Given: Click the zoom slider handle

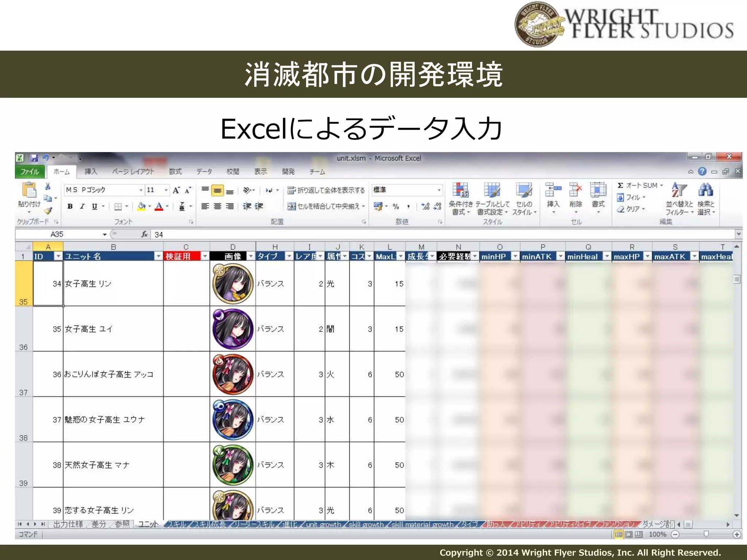Looking at the screenshot, I should (706, 534).
